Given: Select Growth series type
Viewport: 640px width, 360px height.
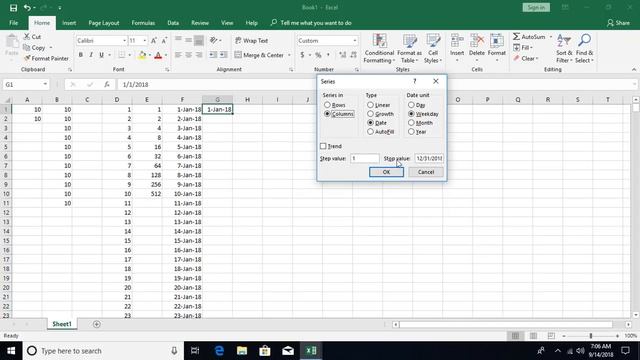Looking at the screenshot, I should point(370,114).
